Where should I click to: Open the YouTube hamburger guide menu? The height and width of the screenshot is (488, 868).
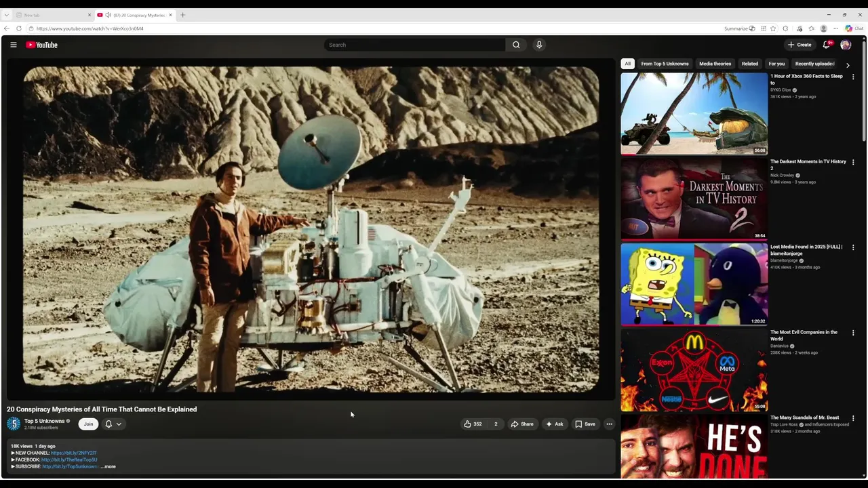13,45
